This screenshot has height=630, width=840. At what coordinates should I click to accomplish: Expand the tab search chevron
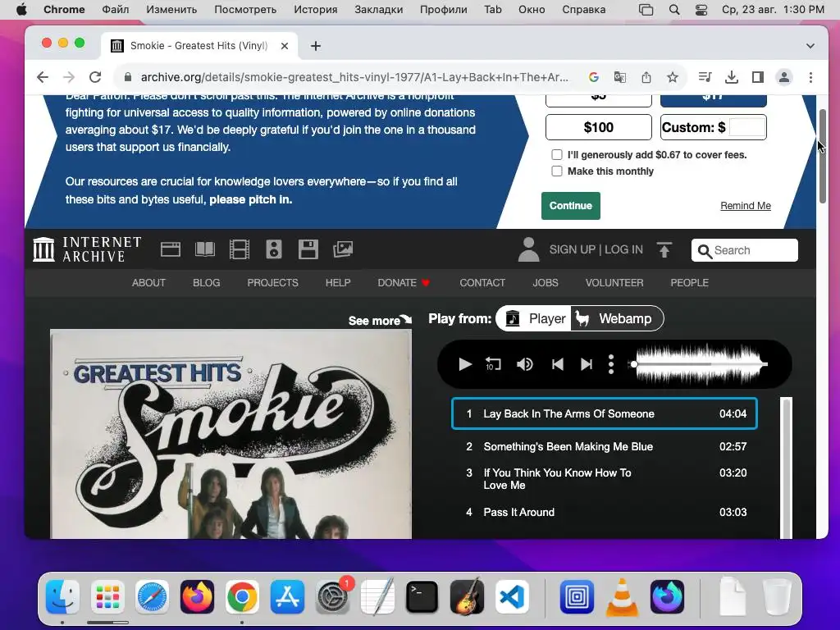pos(810,46)
